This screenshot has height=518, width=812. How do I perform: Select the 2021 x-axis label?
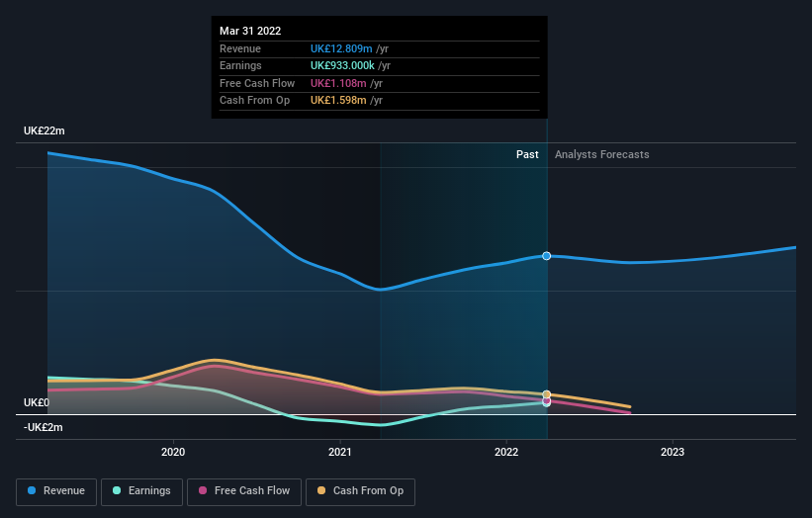[x=339, y=453]
